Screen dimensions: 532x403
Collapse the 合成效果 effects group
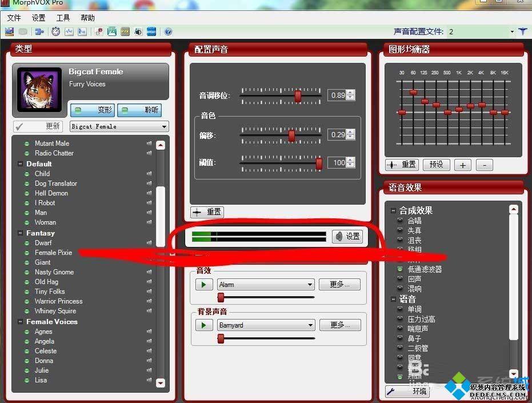point(393,210)
